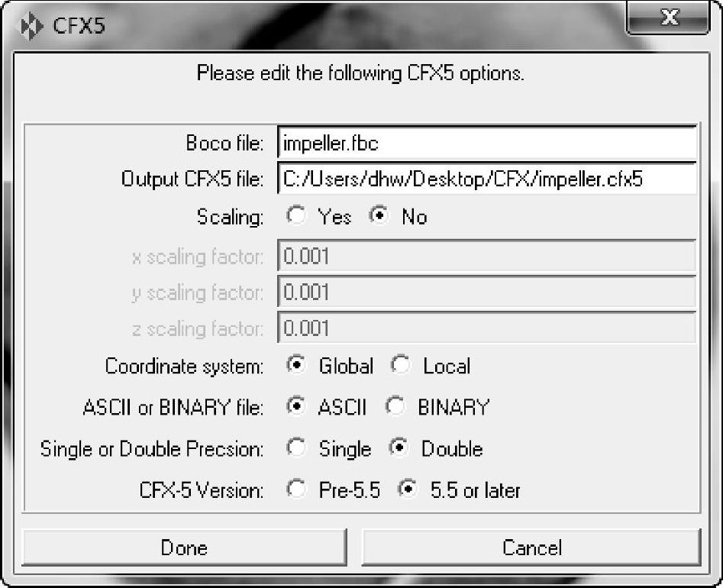Choose Local coordinate system
The image size is (723, 588).
[401, 365]
